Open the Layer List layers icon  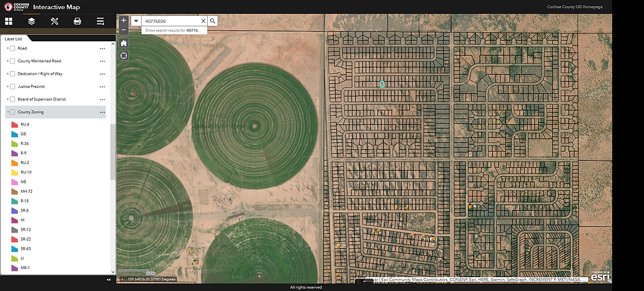(32, 21)
